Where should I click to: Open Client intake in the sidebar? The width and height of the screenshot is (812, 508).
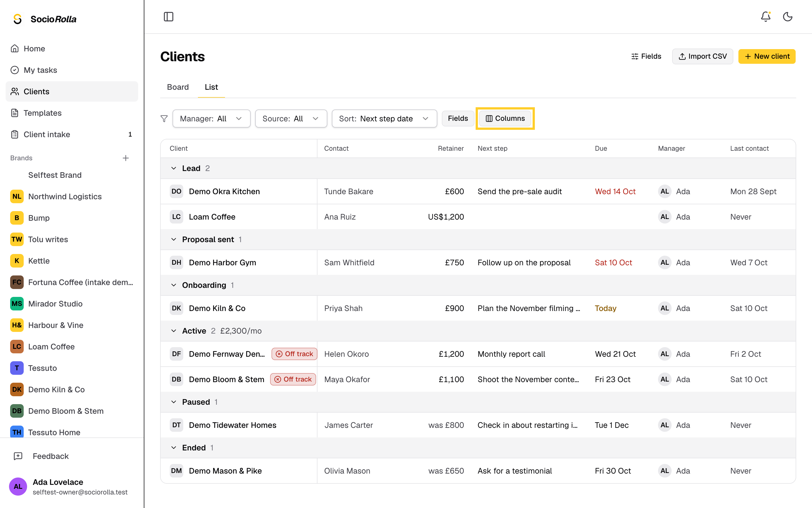[72, 134]
